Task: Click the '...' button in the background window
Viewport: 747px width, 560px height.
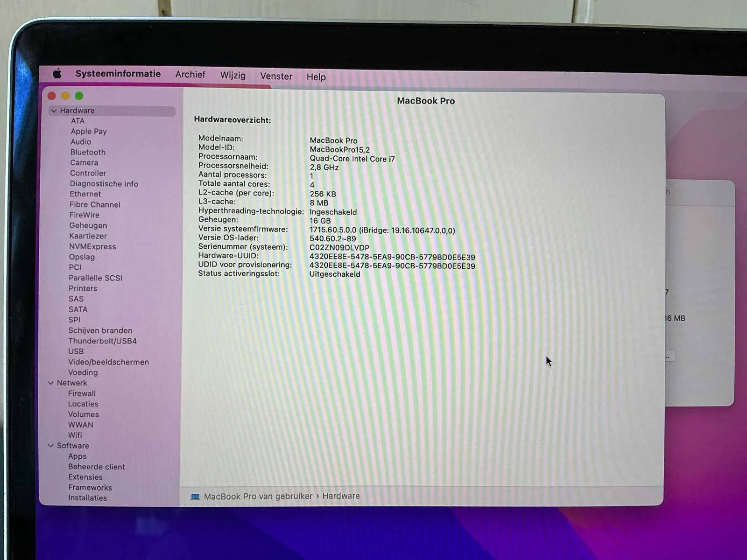Action: tap(669, 357)
